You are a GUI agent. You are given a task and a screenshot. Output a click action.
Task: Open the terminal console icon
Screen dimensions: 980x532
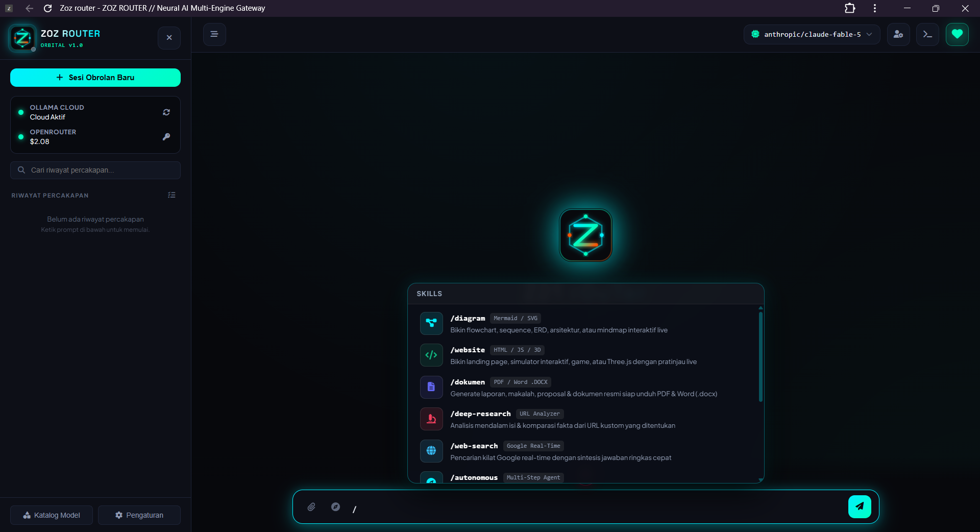pos(927,34)
